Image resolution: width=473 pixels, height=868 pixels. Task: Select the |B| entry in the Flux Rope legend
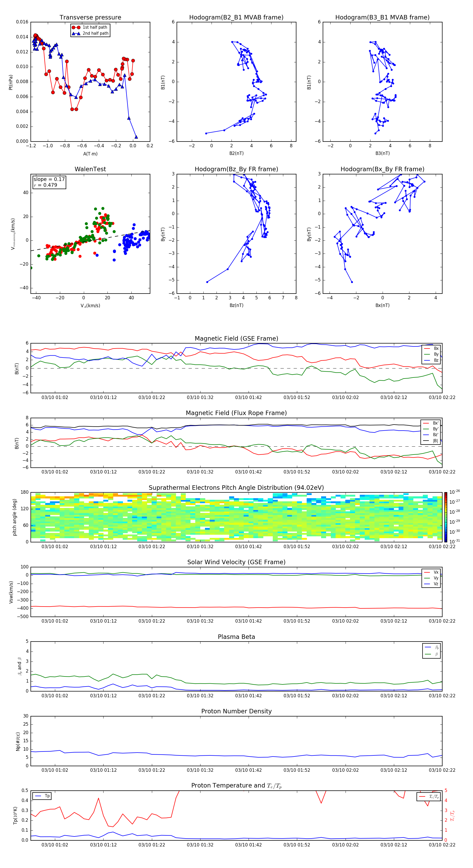click(431, 441)
